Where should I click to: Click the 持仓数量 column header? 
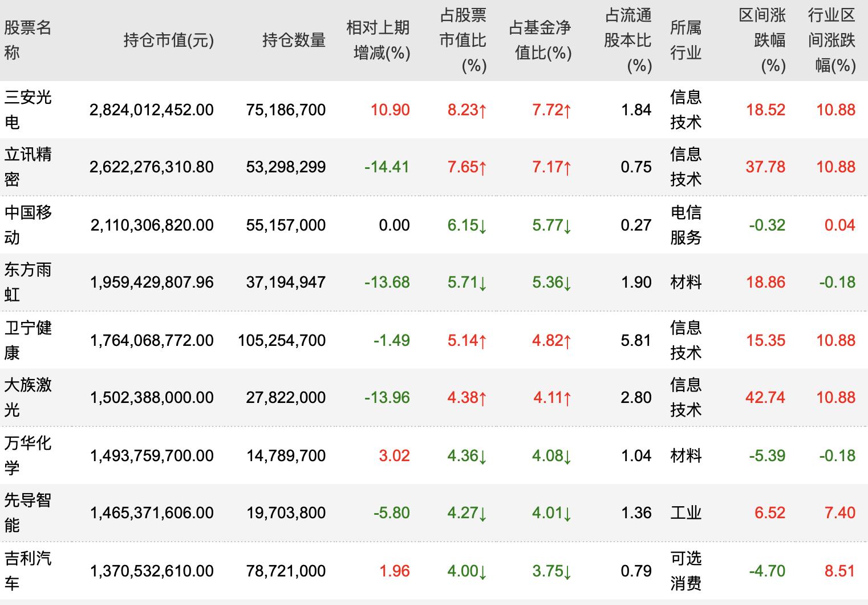[294, 40]
